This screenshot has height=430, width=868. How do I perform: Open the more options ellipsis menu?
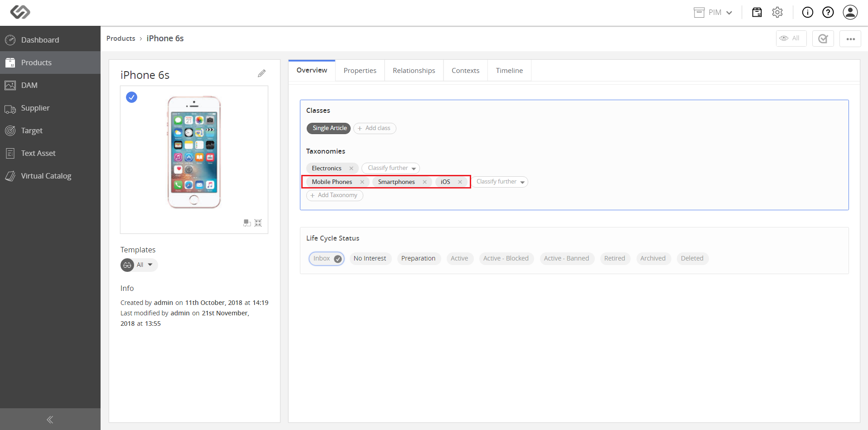click(850, 39)
